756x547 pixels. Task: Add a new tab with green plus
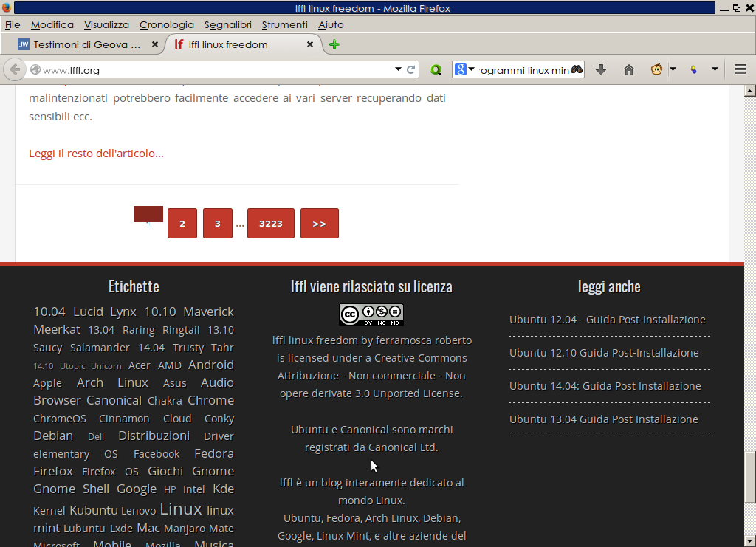pyautogui.click(x=334, y=45)
